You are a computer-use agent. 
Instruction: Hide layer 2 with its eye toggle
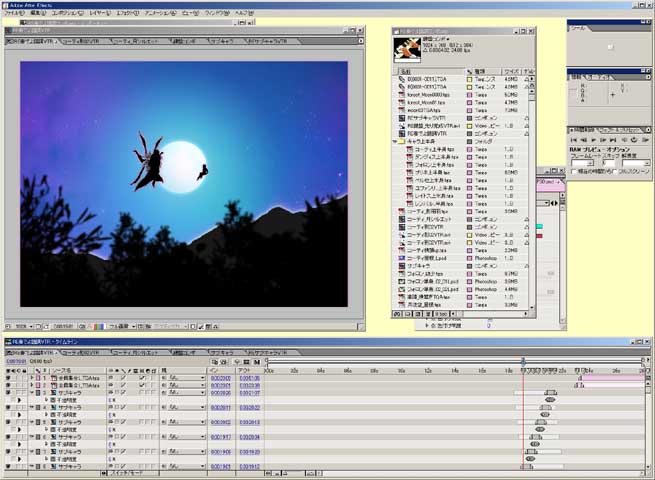(8, 386)
